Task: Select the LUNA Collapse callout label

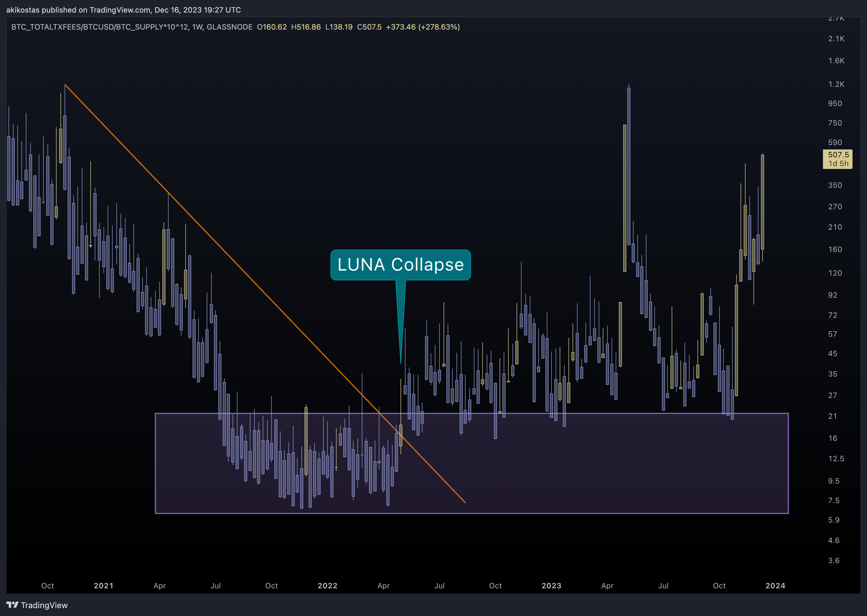Action: pos(400,265)
